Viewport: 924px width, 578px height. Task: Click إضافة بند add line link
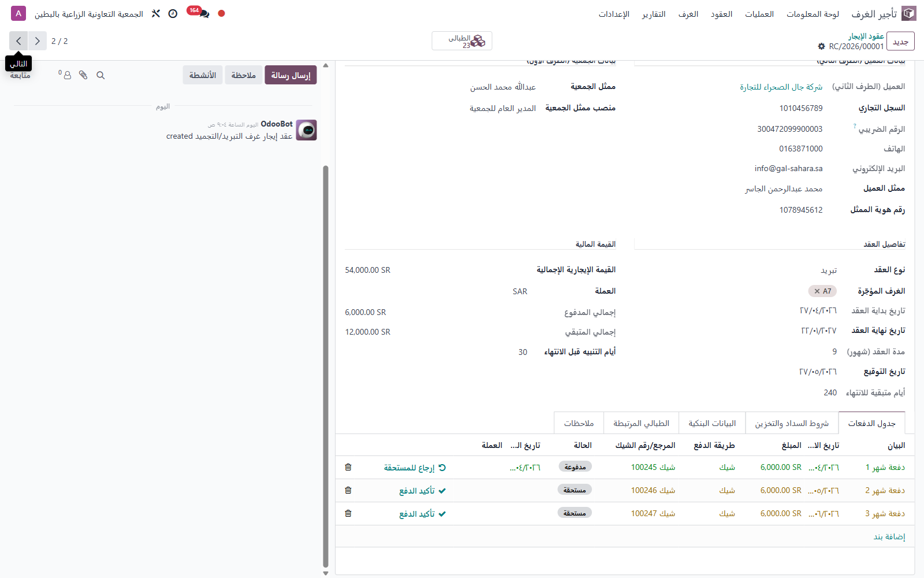point(889,537)
